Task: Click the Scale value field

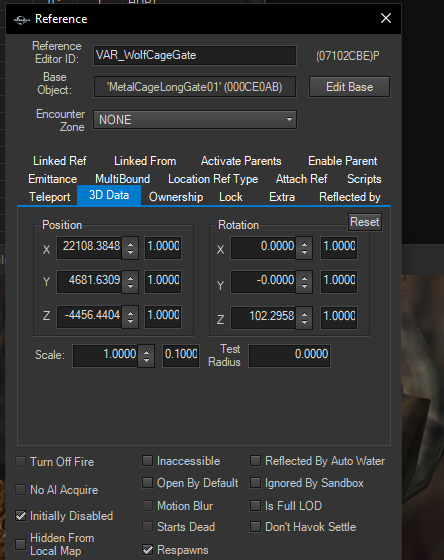Action: 105,356
